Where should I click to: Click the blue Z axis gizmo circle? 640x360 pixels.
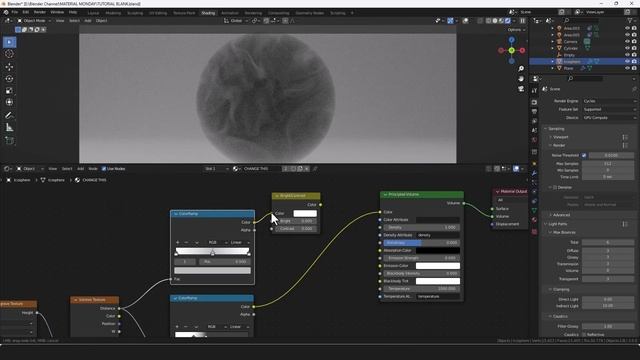click(511, 40)
